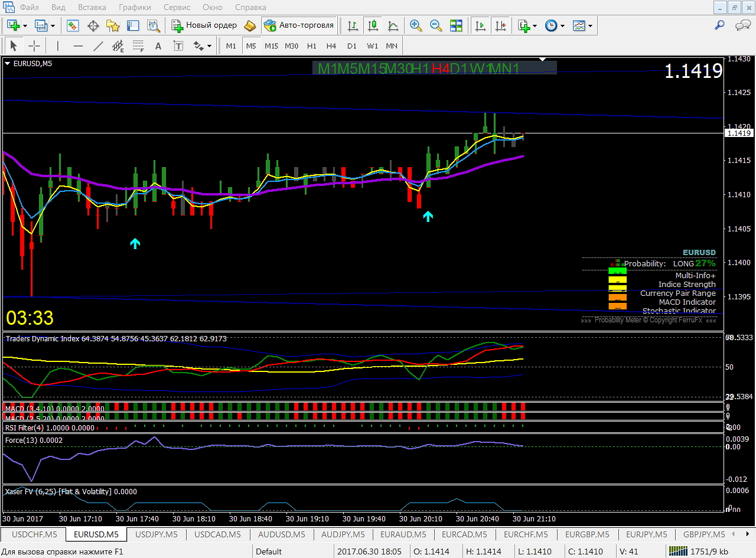Show the Data Window panel
Screen dimensions: 756x558
tap(93, 25)
